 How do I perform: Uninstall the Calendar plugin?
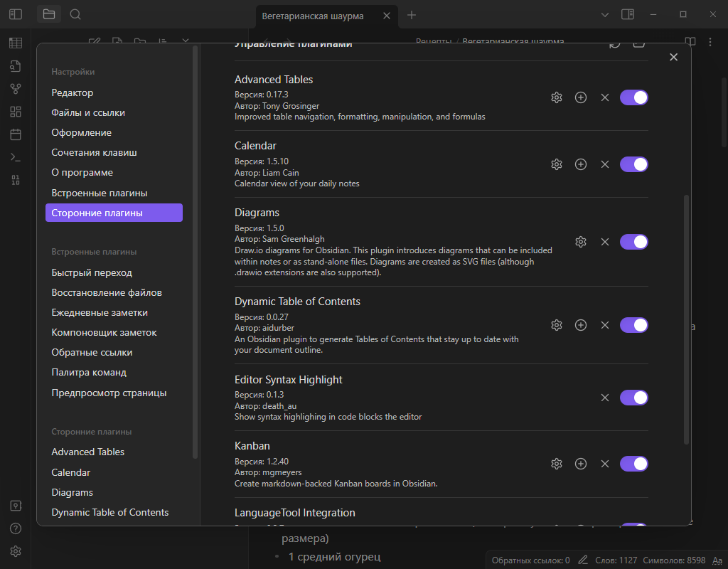pos(604,164)
